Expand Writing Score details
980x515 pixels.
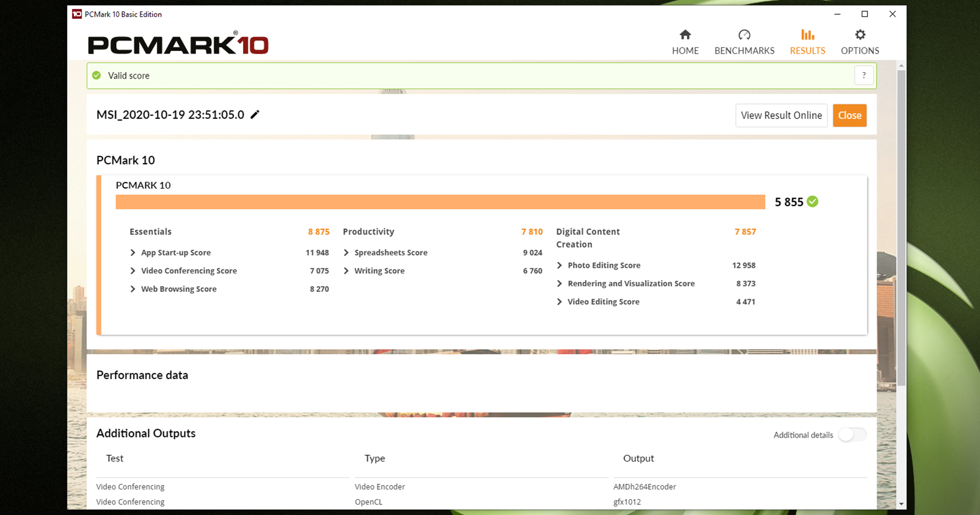346,271
